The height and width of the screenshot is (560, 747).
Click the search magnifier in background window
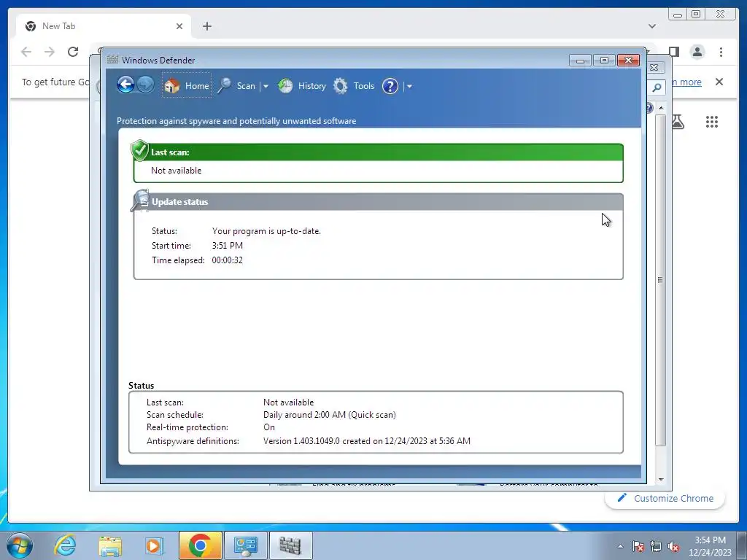coord(657,87)
